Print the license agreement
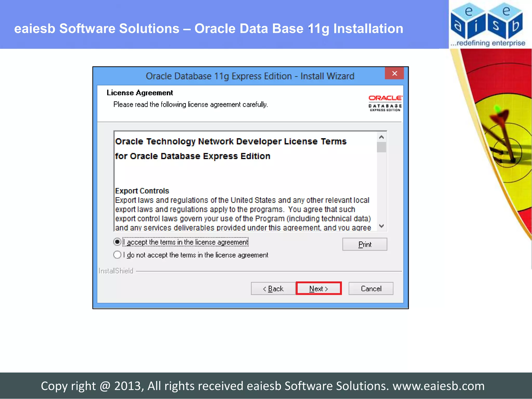 click(365, 244)
